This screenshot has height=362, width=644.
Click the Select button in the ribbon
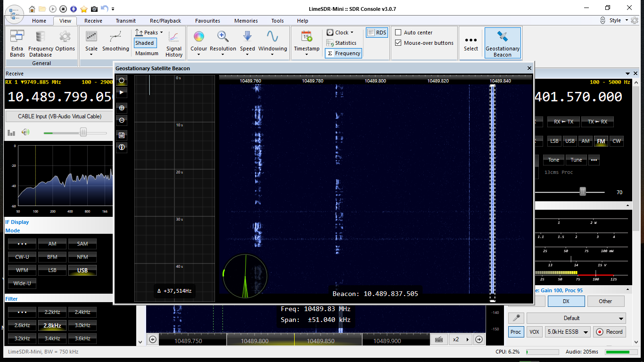[471, 43]
